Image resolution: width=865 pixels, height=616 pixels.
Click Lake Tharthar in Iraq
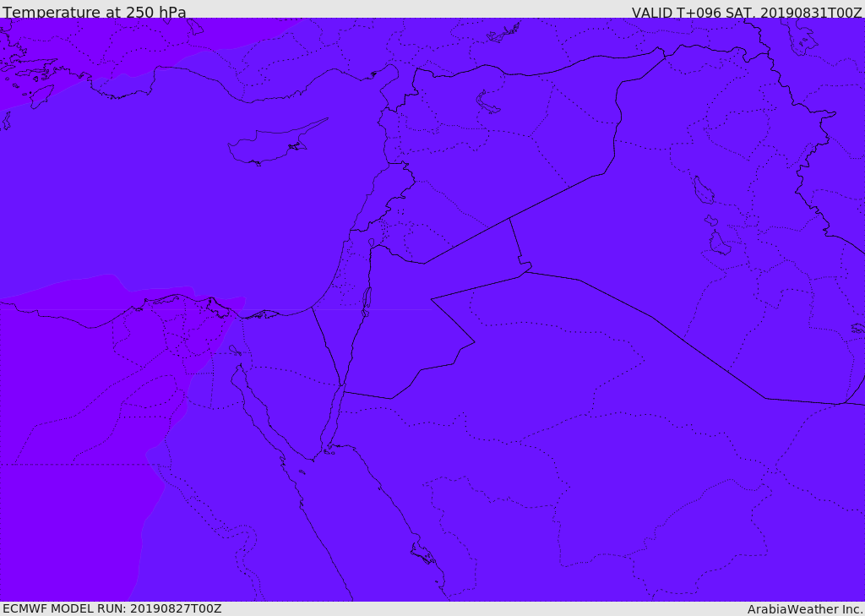click(703, 191)
